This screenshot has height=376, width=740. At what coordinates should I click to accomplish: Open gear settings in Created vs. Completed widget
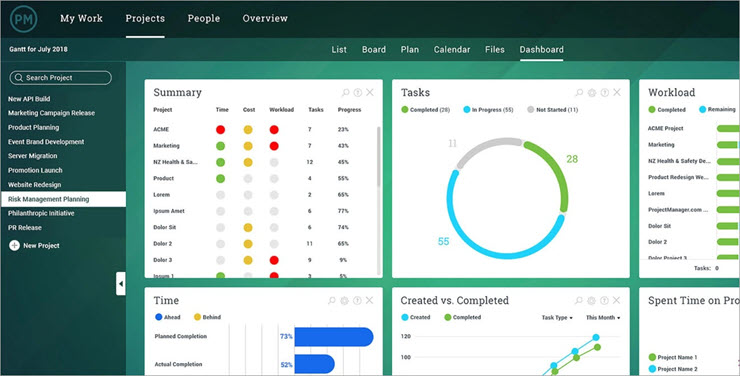coord(592,301)
